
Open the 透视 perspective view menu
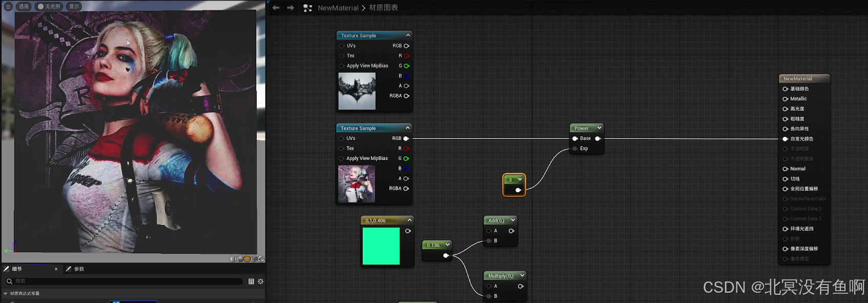[24, 7]
